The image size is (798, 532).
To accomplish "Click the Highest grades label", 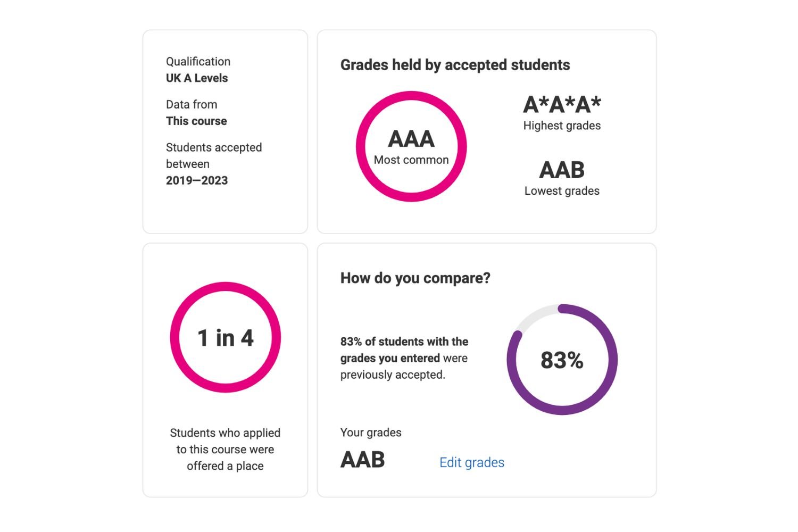I will click(562, 126).
